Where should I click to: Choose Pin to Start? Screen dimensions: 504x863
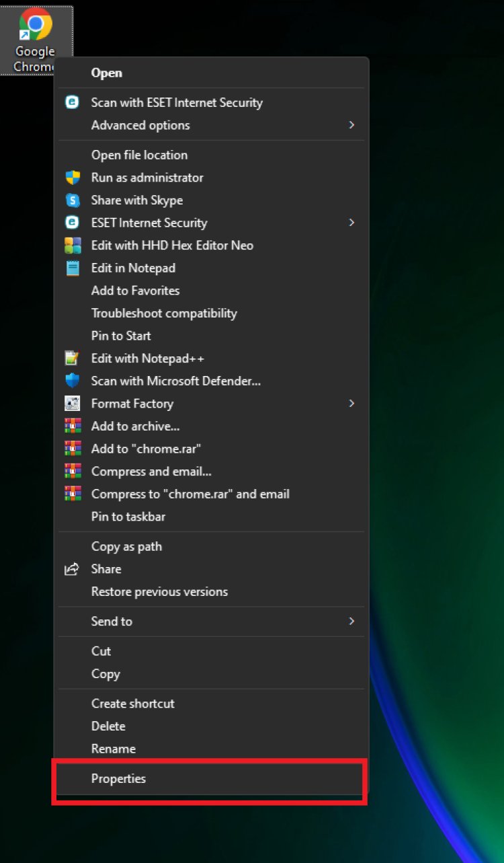(x=121, y=336)
